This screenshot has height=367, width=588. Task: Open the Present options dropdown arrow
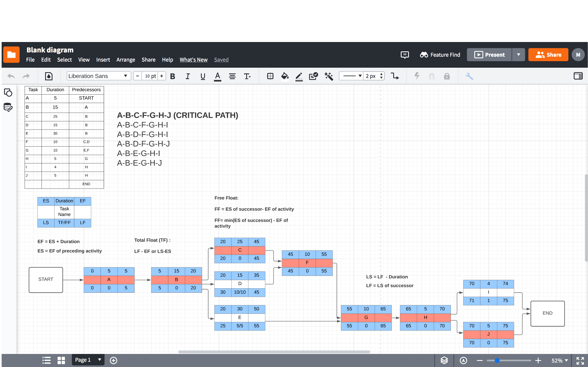pos(518,55)
